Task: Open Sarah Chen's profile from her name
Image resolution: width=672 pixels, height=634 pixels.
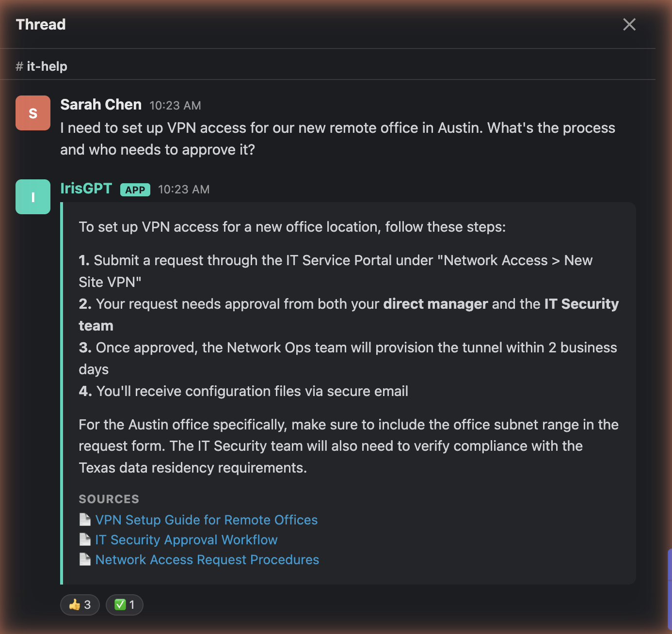Action: [x=100, y=104]
